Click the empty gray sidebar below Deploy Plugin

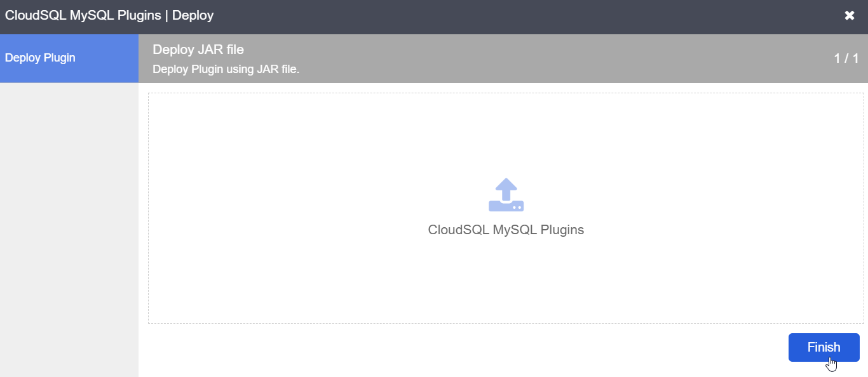point(69,228)
